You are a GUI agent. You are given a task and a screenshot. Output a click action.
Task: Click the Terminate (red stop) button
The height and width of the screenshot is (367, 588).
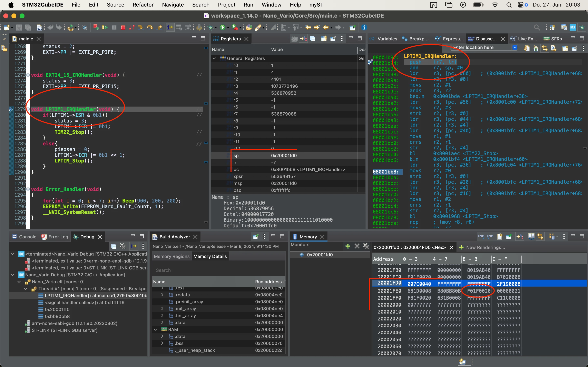(x=123, y=27)
